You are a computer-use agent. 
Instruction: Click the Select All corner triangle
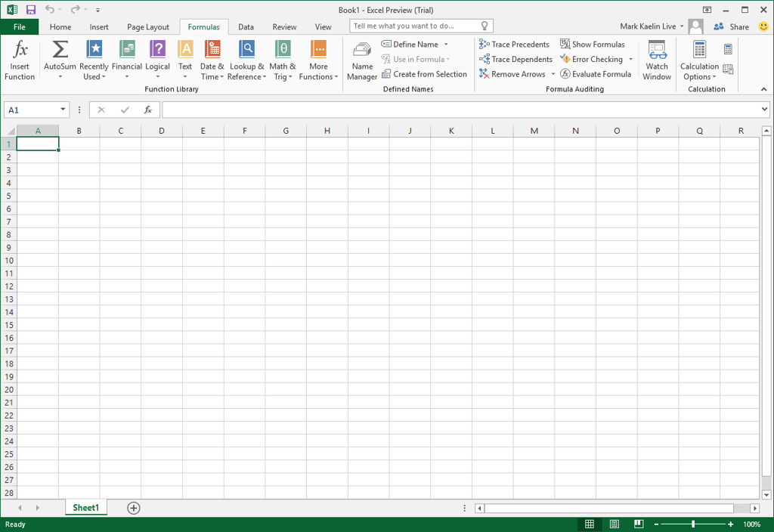tap(11, 131)
